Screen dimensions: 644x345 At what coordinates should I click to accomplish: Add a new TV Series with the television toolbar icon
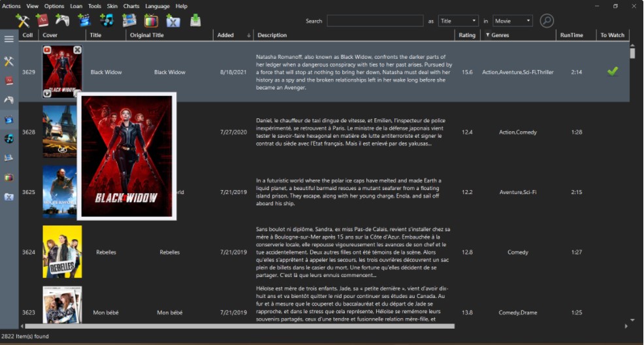pos(151,20)
